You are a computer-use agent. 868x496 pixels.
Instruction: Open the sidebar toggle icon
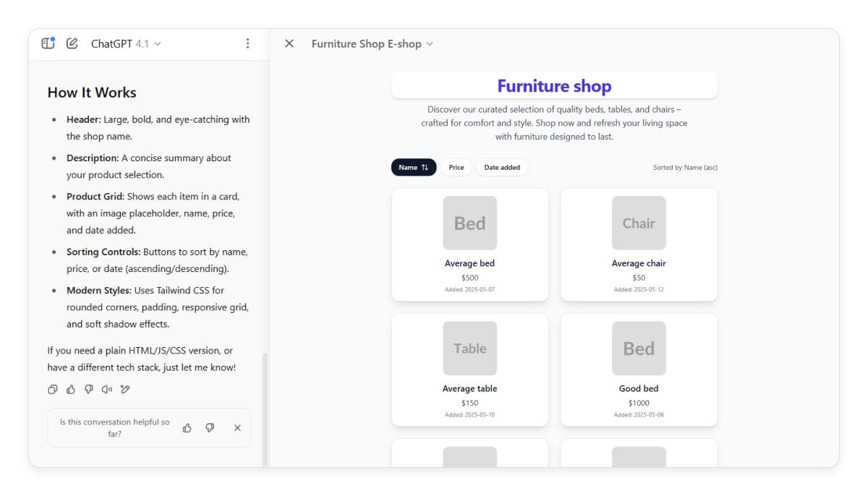tap(49, 43)
